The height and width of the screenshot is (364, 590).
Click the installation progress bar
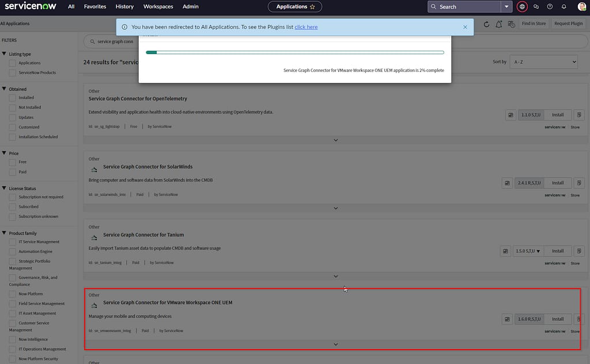[x=294, y=52]
